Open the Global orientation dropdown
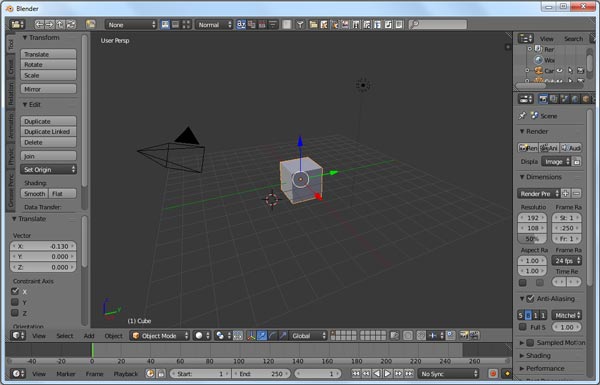This screenshot has height=385, width=600. 308,336
